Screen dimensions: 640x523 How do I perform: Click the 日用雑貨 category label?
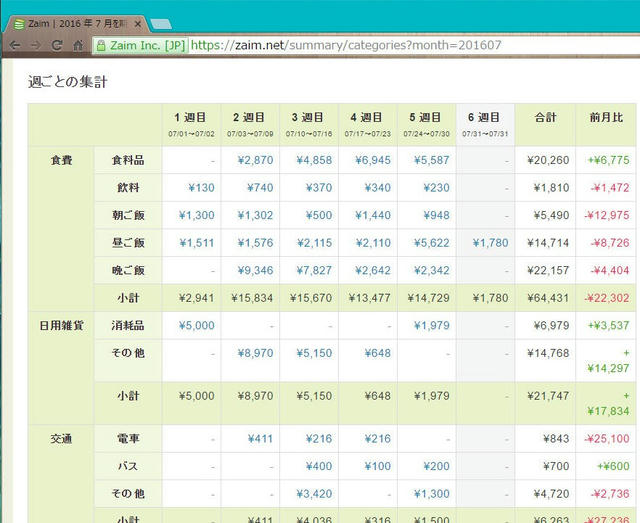tap(61, 325)
